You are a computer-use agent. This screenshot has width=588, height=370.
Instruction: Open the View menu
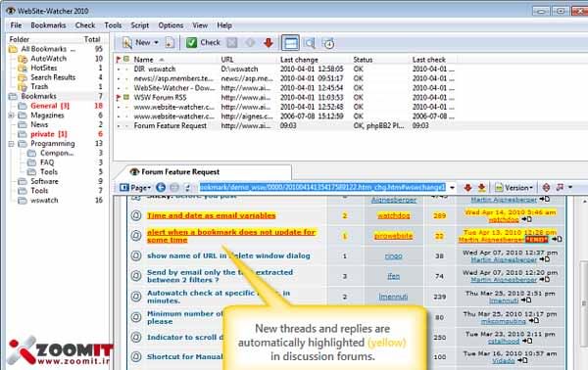coord(200,25)
